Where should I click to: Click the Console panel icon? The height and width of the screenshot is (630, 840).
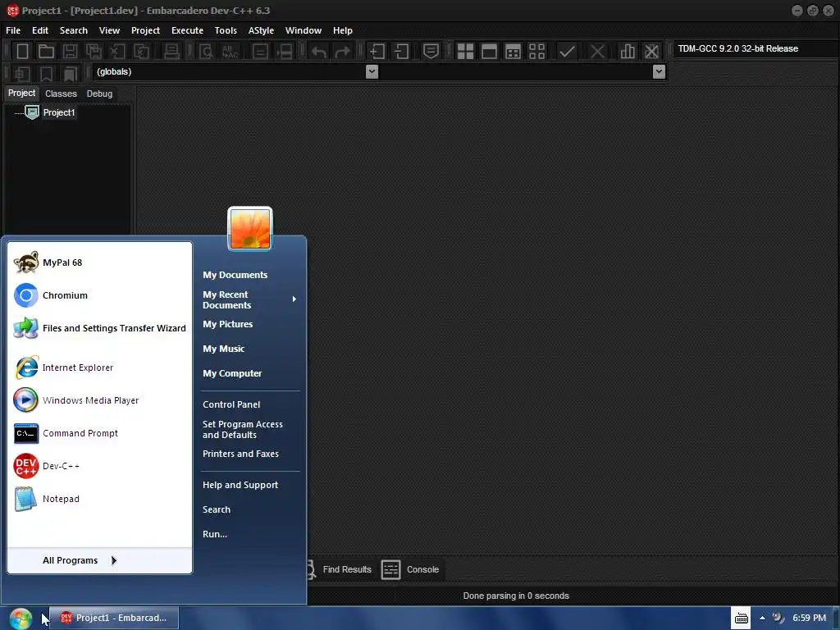pyautogui.click(x=391, y=569)
